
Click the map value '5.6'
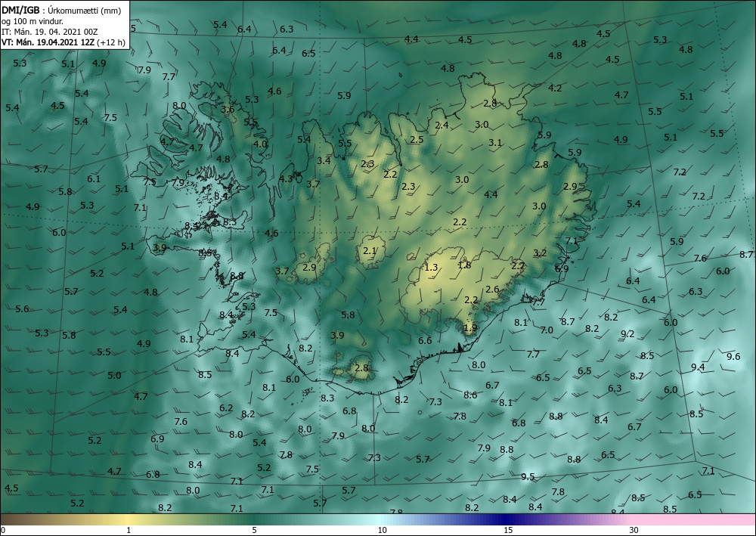(x=22, y=309)
